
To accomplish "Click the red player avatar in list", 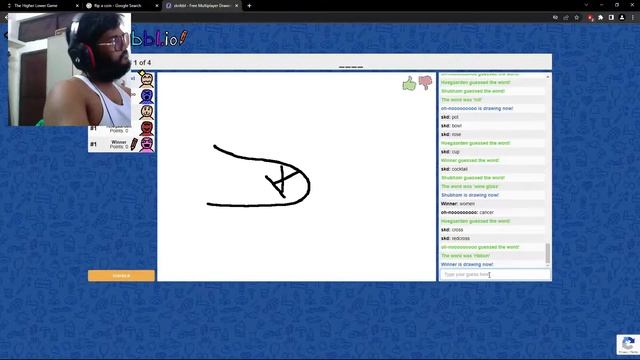I will [x=146, y=128].
